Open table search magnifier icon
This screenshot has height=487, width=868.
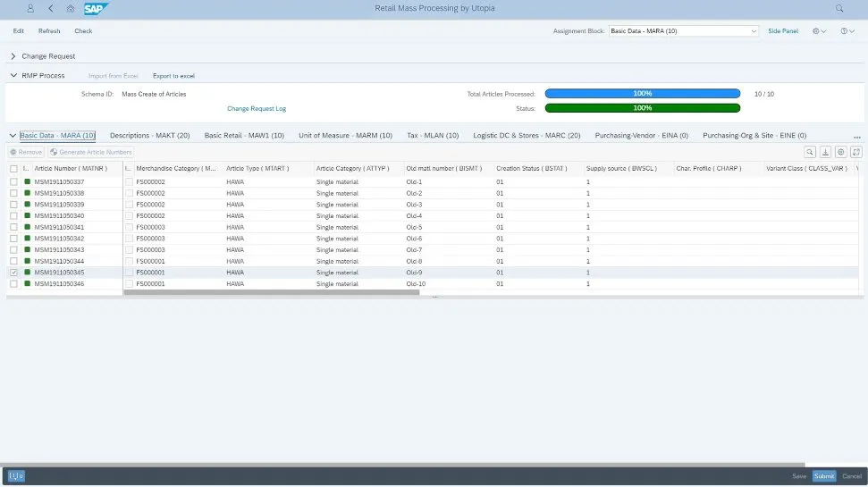pos(810,152)
